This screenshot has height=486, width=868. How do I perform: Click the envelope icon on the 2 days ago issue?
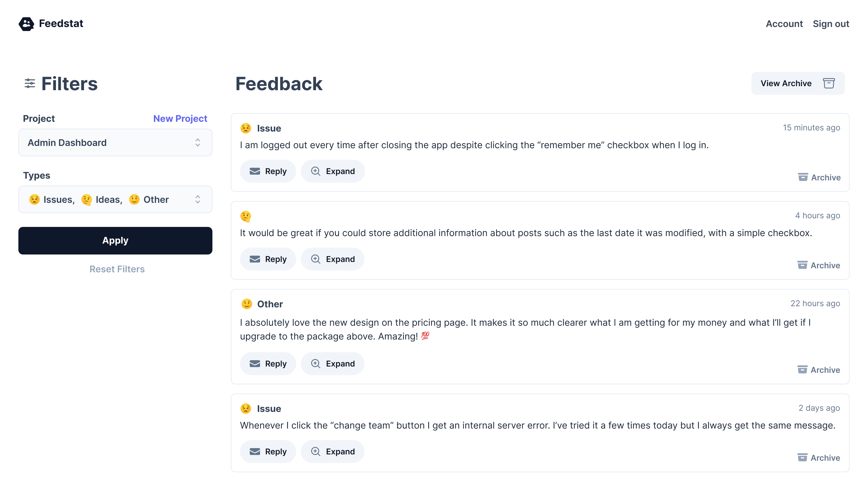click(x=255, y=452)
